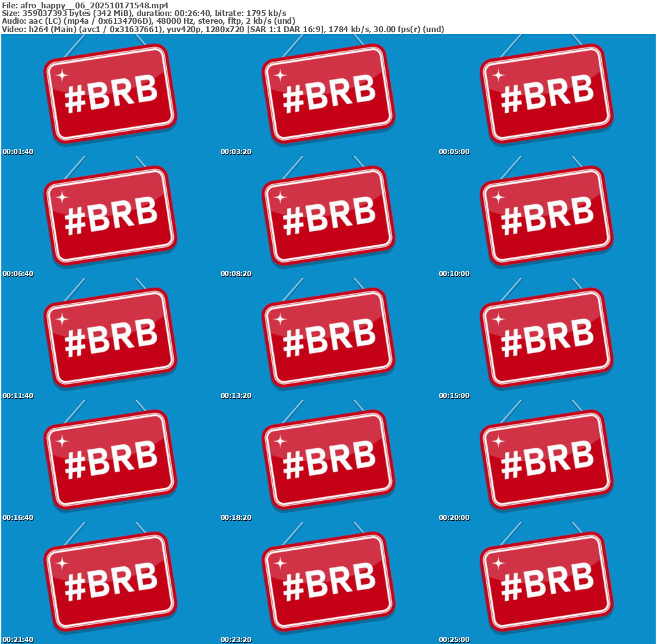The height and width of the screenshot is (644, 657).
Task: Click the sparkle star on the 00:10:00 frame sign
Action: pos(499,197)
